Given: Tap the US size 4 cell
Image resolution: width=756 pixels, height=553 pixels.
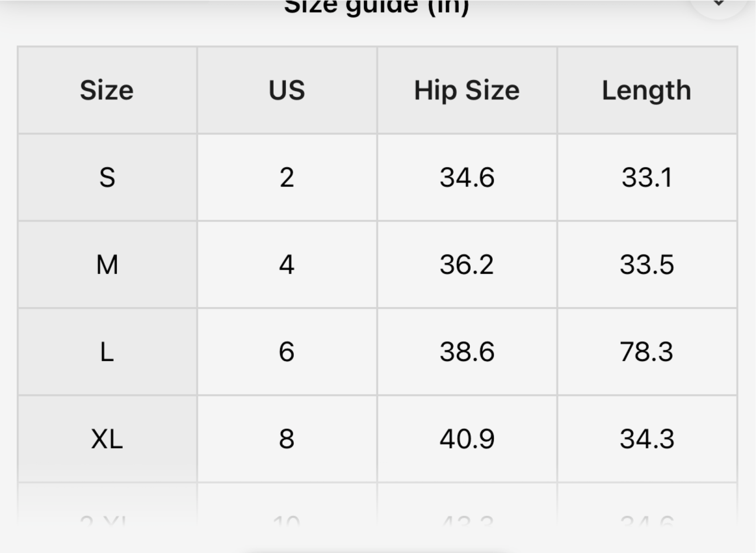Looking at the screenshot, I should pyautogui.click(x=287, y=265).
